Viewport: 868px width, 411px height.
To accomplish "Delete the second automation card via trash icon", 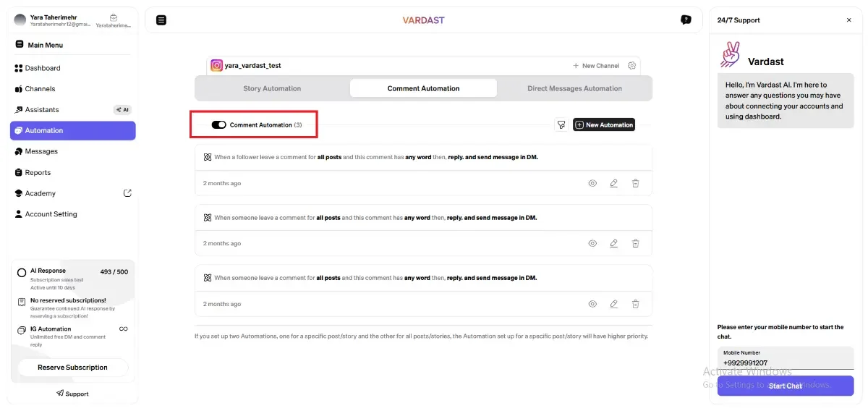I will click(635, 243).
